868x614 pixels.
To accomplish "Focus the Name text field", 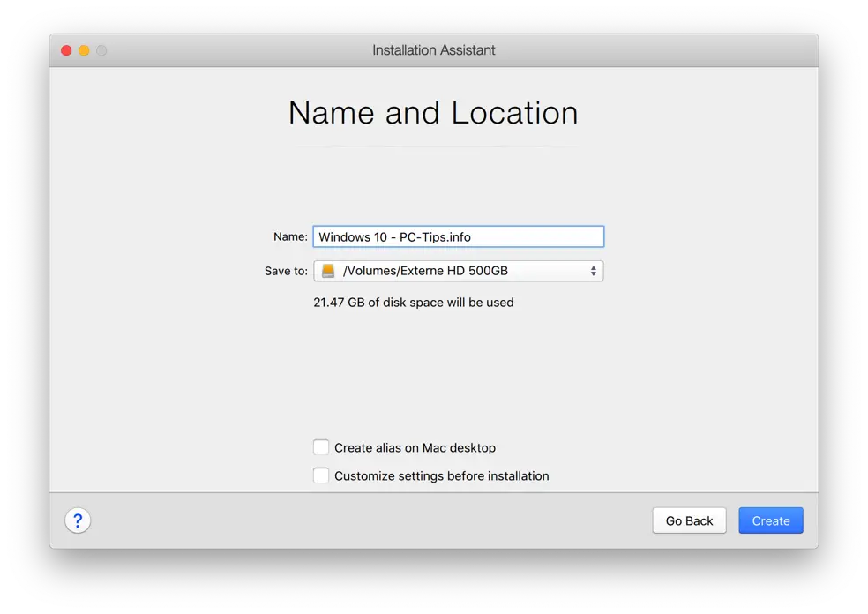I will tap(459, 236).
